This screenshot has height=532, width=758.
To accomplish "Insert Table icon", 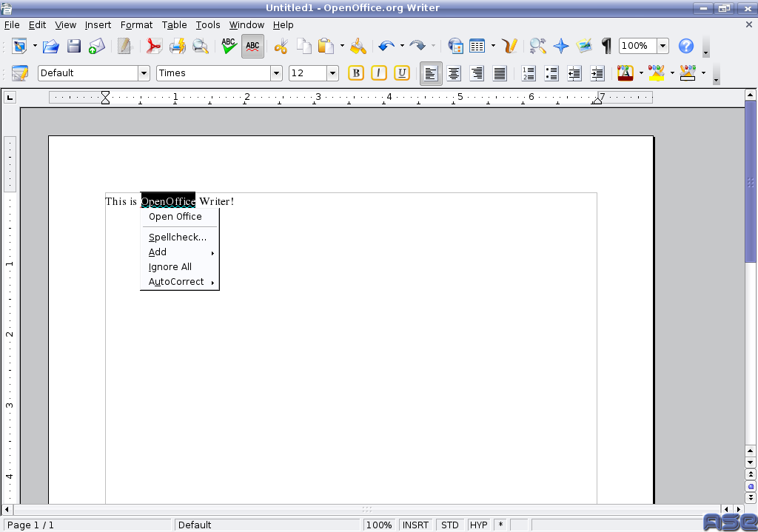I will [x=477, y=46].
